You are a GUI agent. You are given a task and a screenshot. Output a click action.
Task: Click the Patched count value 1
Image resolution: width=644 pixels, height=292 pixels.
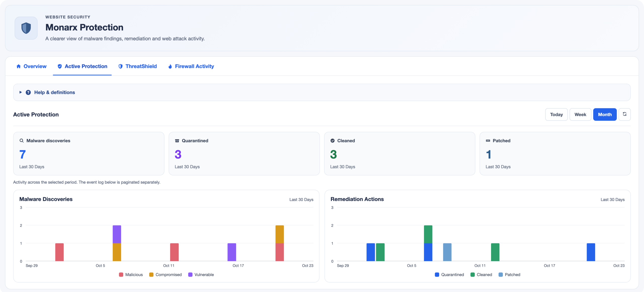tap(488, 154)
